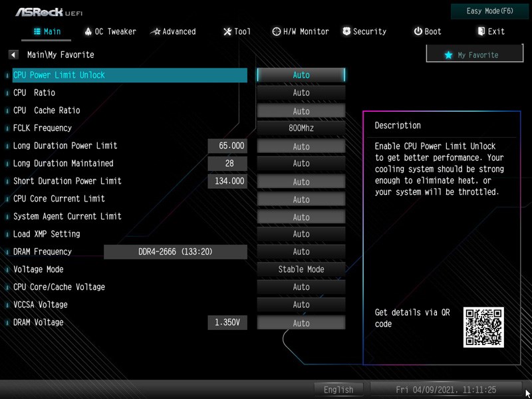Open CPU Power Limit Unlock Auto dropdown

[x=301, y=75]
